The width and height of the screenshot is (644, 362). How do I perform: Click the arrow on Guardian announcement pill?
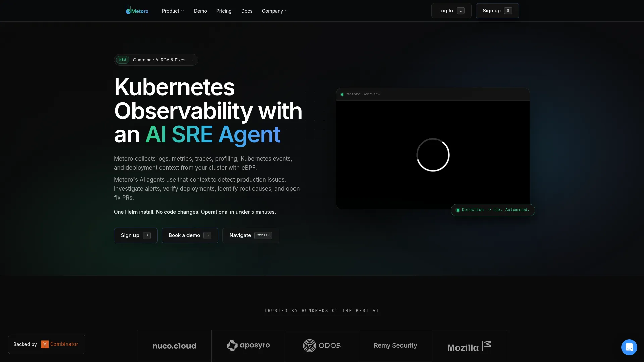tap(191, 60)
